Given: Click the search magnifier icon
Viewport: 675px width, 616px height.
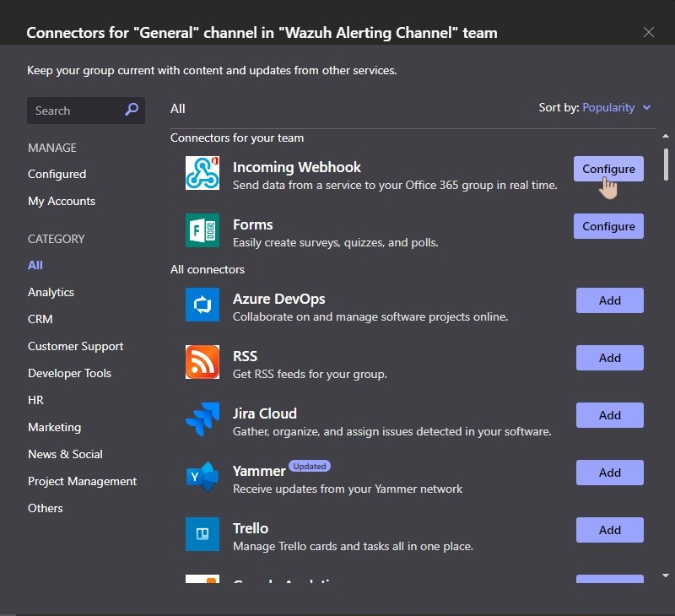Looking at the screenshot, I should (132, 110).
